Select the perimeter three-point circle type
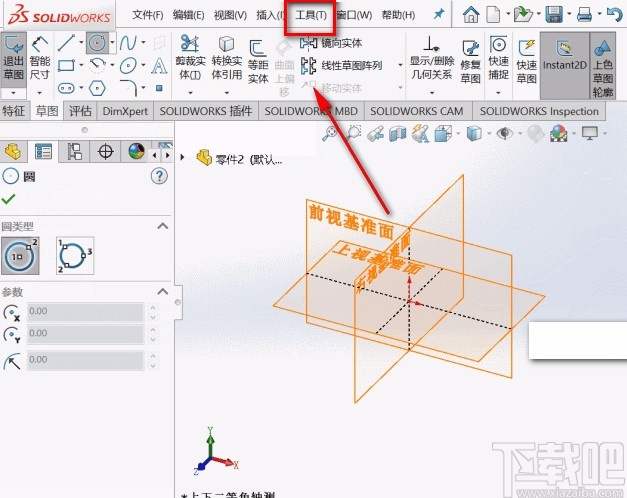627x498 pixels. [76, 256]
